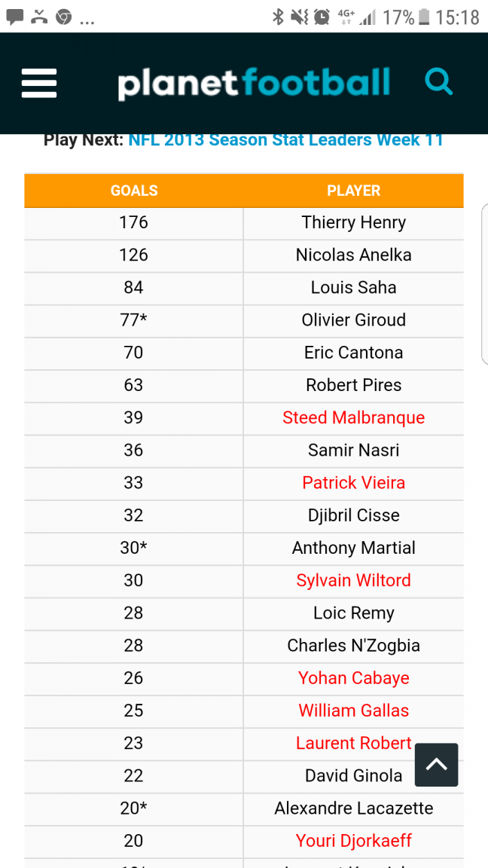Click the GOALS column header

(x=134, y=191)
